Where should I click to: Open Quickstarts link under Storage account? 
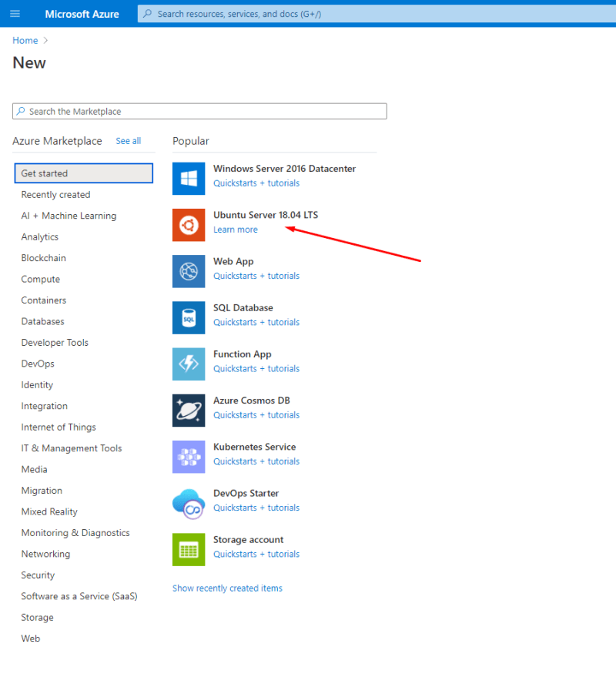256,554
